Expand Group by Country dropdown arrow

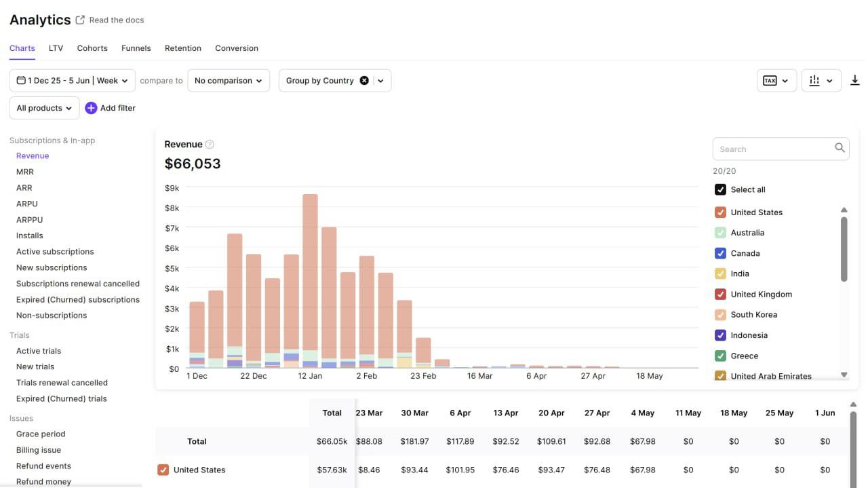(380, 81)
